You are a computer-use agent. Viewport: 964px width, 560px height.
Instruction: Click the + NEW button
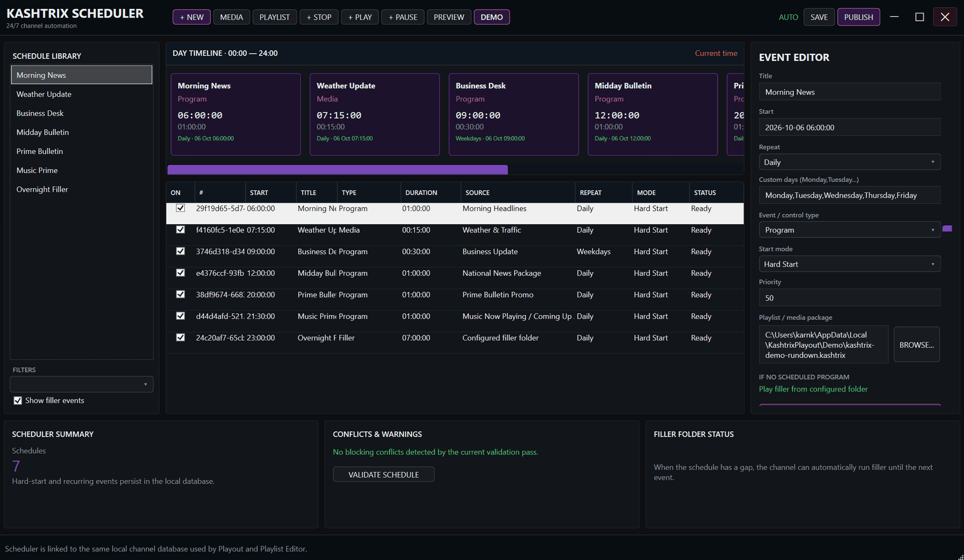pyautogui.click(x=192, y=17)
